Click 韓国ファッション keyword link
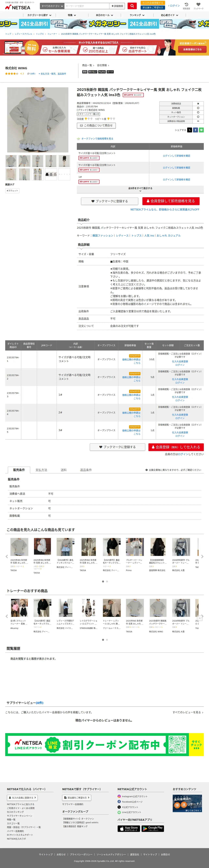Screen dimensions: 209x868 tap(103, 236)
